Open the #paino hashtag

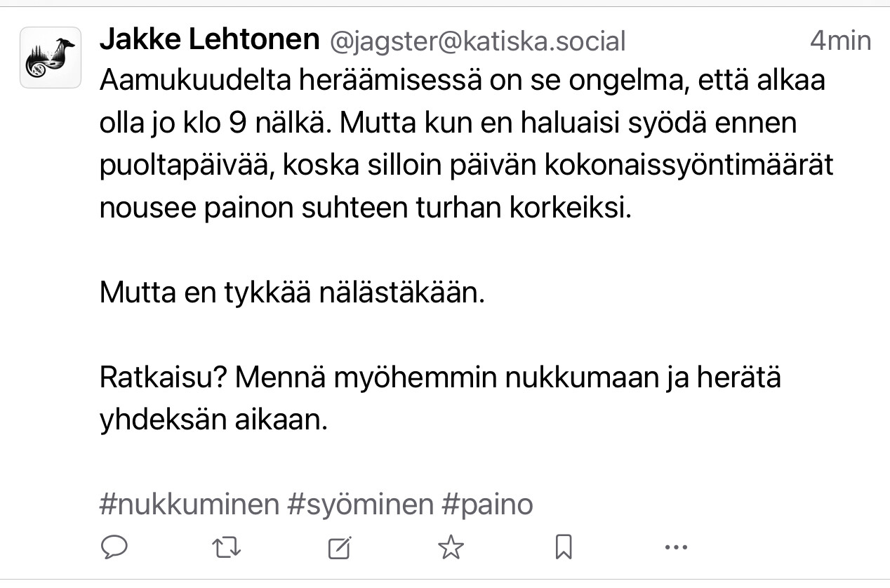487,505
